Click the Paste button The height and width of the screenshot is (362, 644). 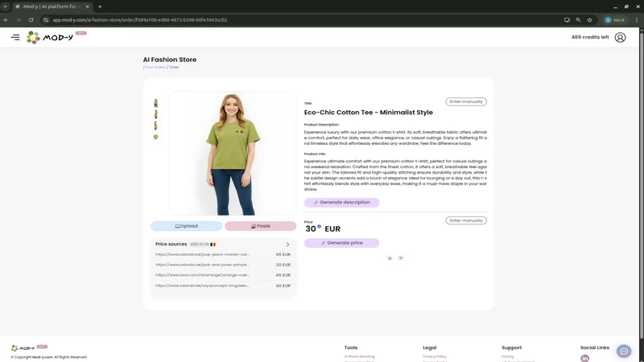pos(260,226)
